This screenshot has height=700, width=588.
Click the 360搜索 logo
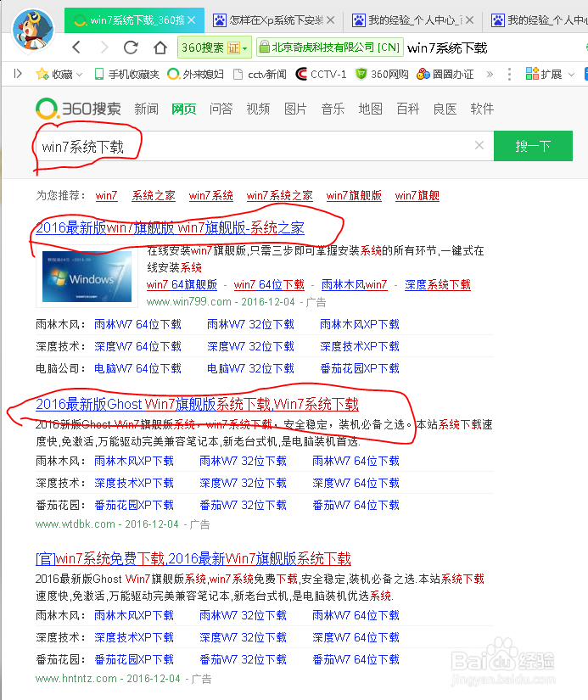[78, 109]
